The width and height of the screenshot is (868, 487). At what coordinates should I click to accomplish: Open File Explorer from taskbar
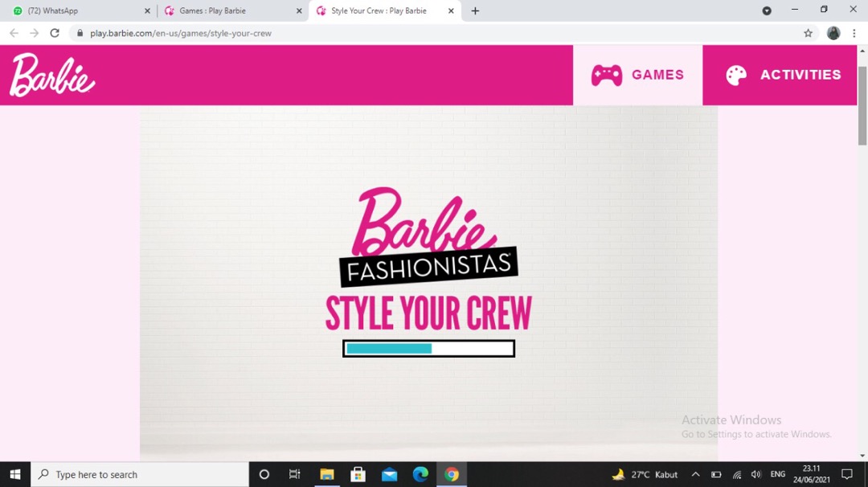pyautogui.click(x=326, y=474)
